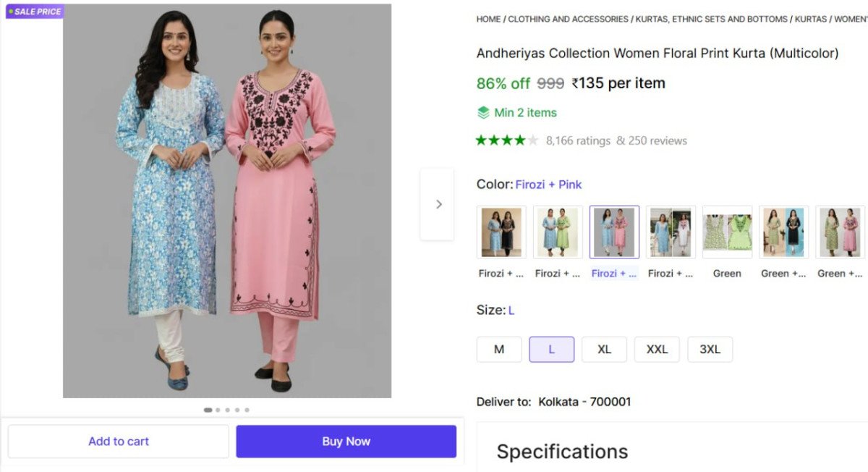Click the Buy Now button

[346, 441]
